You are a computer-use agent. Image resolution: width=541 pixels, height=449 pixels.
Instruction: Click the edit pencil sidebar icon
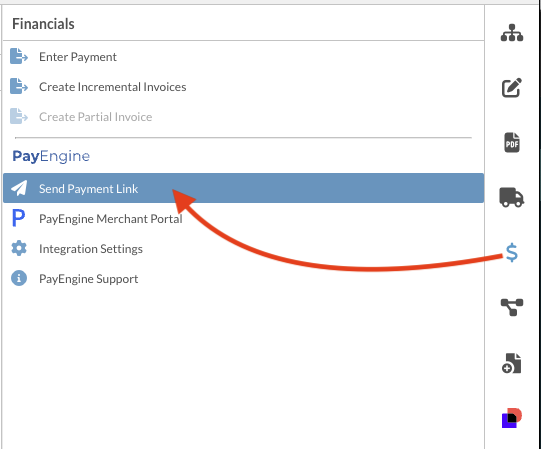coord(512,88)
